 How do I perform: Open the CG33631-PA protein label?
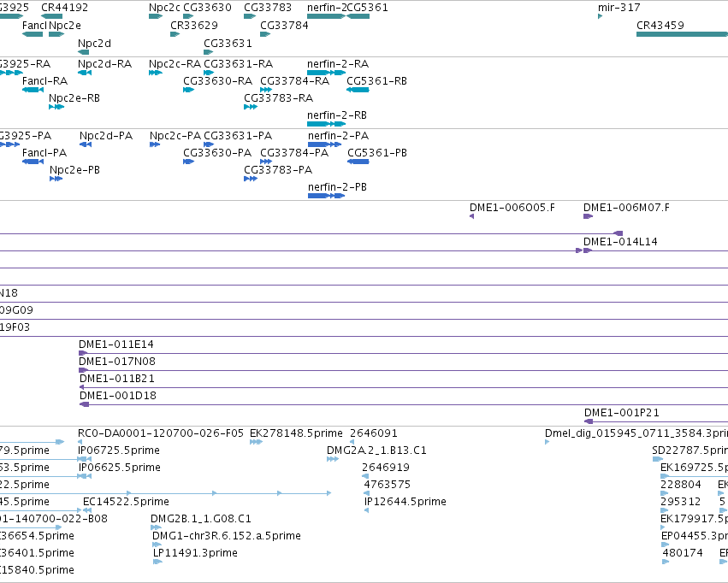point(238,135)
